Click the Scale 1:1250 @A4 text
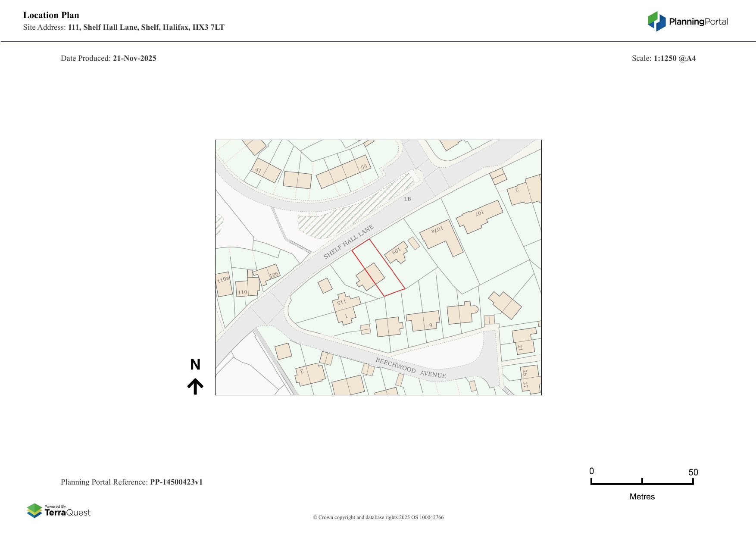This screenshot has width=756, height=535. [x=663, y=58]
